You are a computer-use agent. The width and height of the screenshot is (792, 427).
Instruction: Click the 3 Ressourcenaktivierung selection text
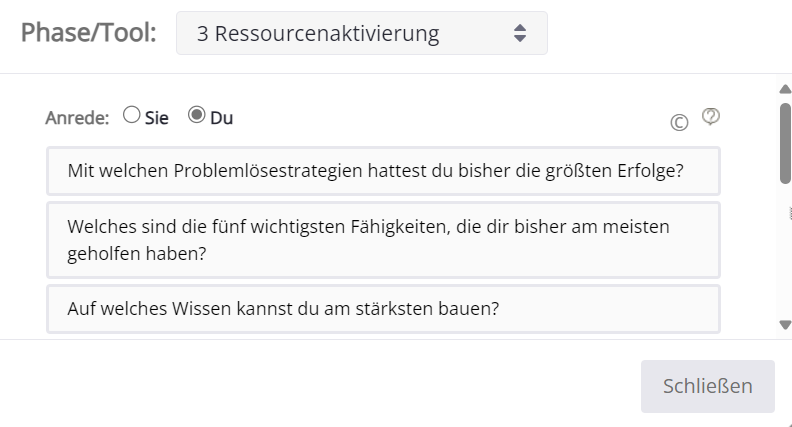click(318, 34)
